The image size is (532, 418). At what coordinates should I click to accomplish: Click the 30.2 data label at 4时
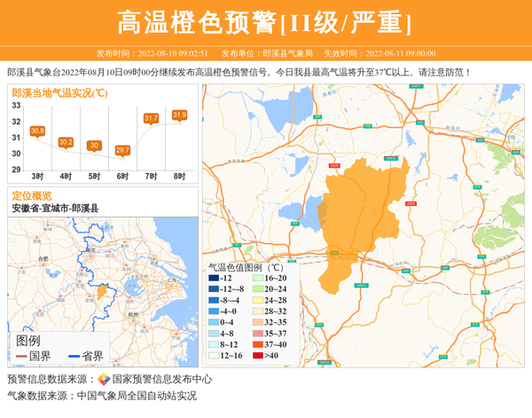(x=66, y=142)
